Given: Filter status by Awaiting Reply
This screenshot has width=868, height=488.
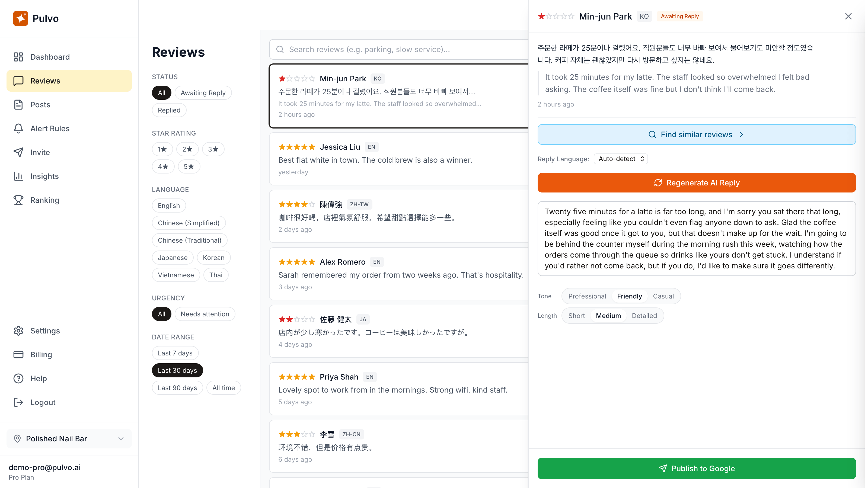Looking at the screenshot, I should [203, 93].
